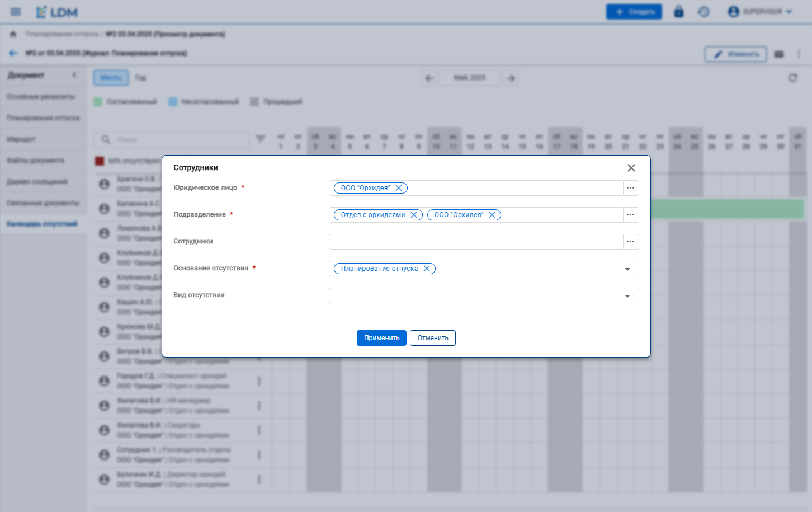Remove the ООО "Орхидея" chip from Юридическое лицо
Screen dimensions: 812x512
point(399,188)
